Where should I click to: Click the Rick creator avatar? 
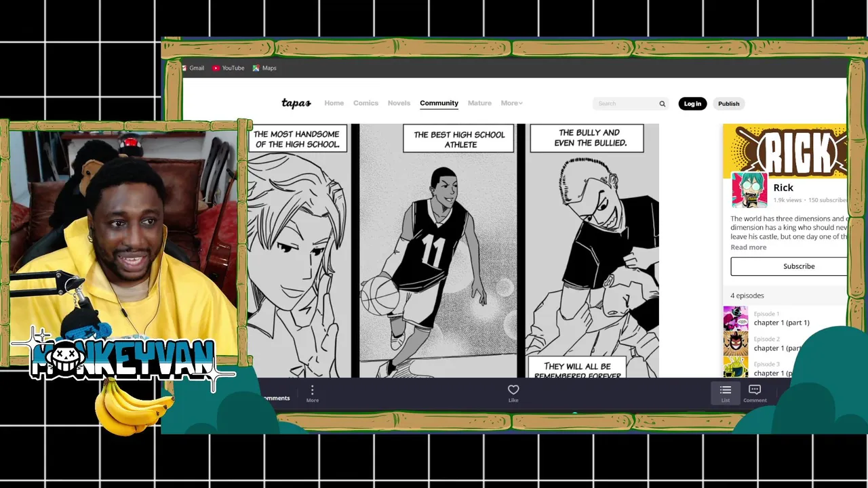[749, 190]
